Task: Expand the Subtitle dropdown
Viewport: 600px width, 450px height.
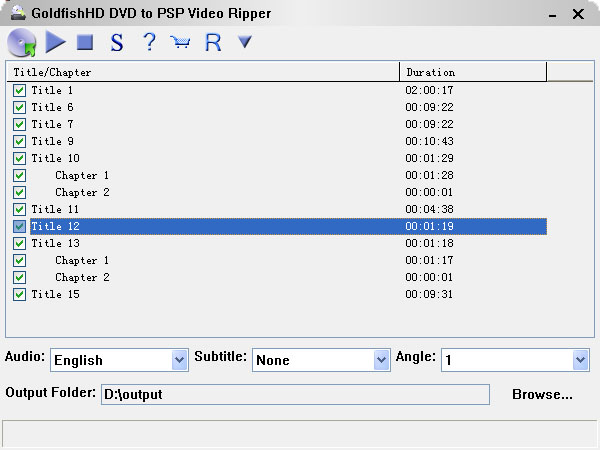Action: [380, 360]
